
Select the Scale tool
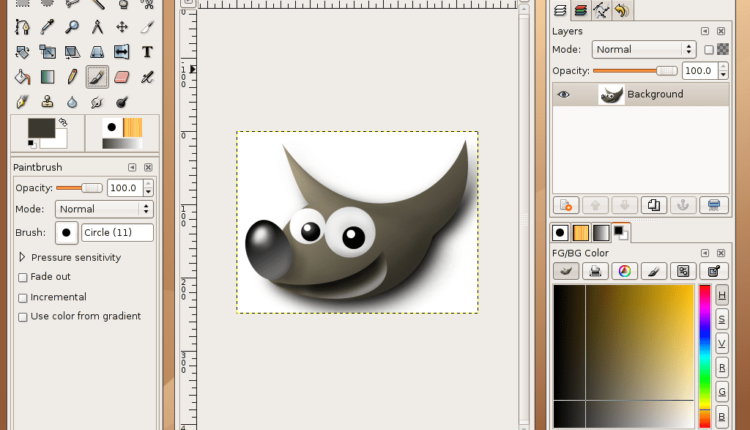(x=47, y=52)
